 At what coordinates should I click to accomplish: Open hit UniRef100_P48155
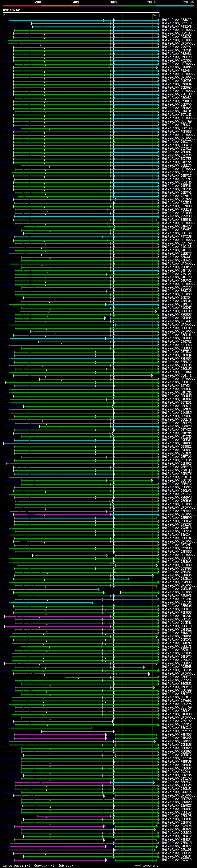tap(177, 162)
